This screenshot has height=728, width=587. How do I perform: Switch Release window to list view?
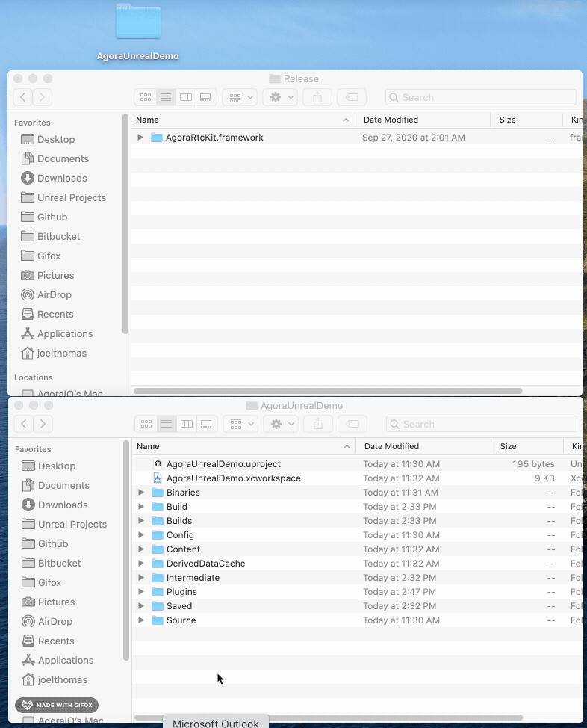166,97
